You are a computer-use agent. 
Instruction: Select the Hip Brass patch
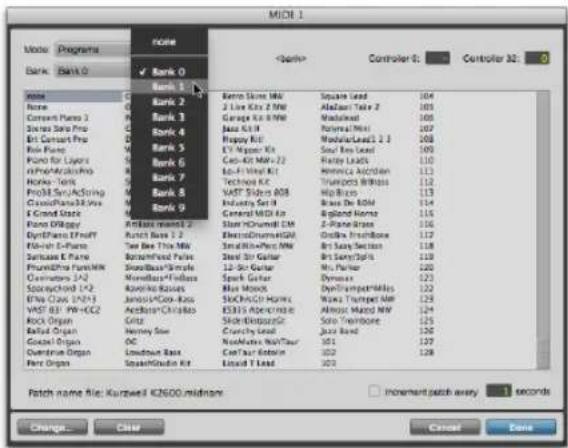[x=339, y=192]
